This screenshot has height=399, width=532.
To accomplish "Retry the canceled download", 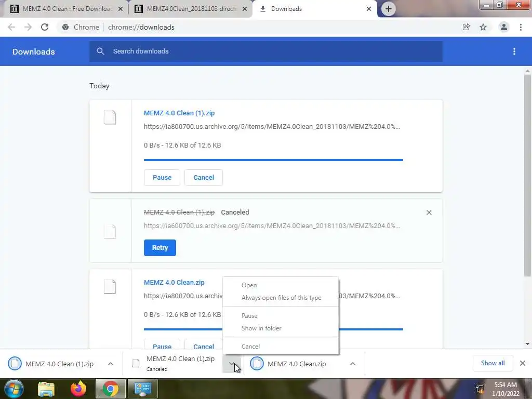I will pyautogui.click(x=160, y=248).
